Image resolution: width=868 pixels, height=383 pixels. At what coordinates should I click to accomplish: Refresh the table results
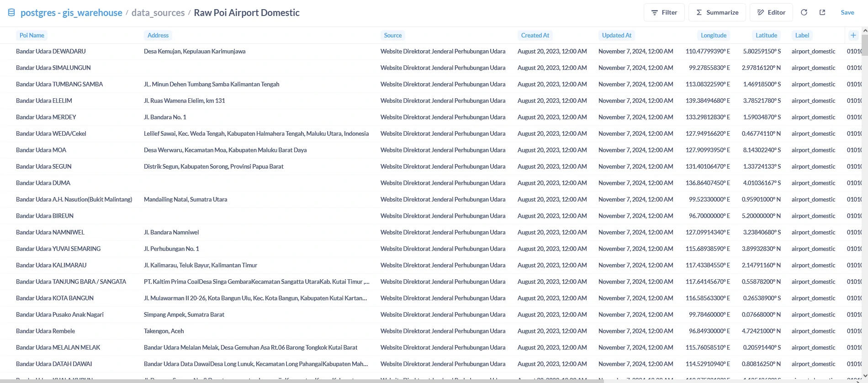tap(804, 12)
